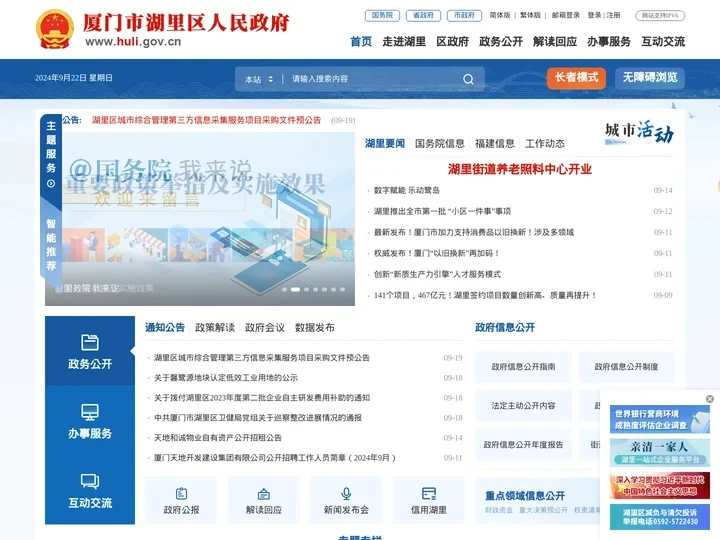The height and width of the screenshot is (540, 720).
Task: Open 政府信息公开年度报告 tile
Action: [523, 444]
